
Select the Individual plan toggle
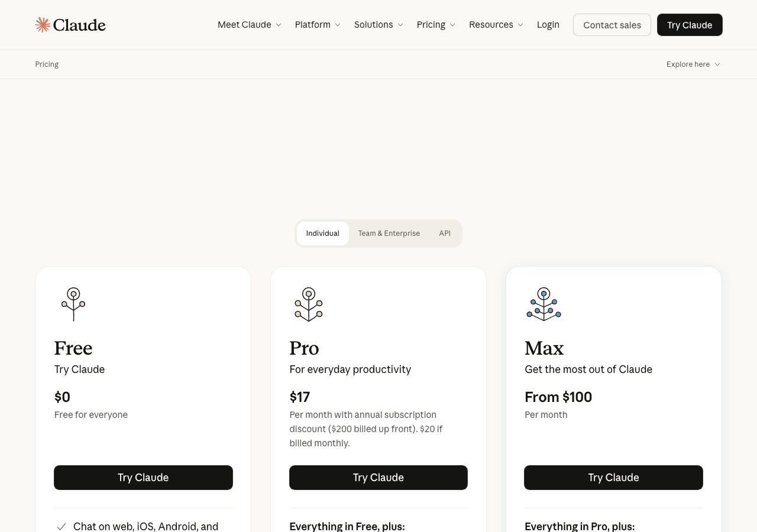click(322, 233)
